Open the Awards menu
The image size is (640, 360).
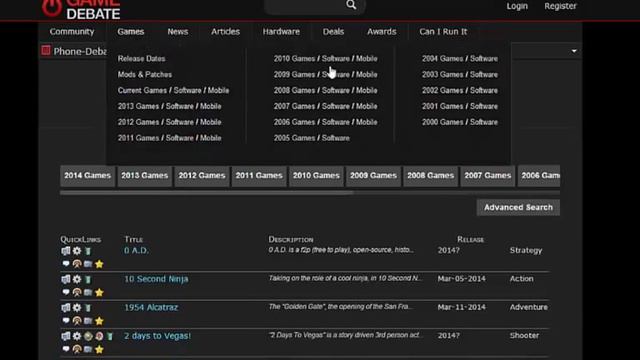382,31
